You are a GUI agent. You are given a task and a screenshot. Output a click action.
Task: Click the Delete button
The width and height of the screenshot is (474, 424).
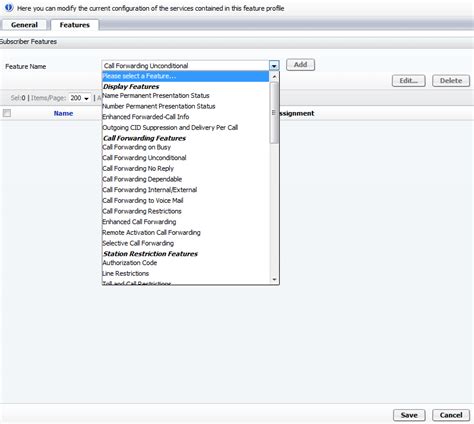pos(451,81)
